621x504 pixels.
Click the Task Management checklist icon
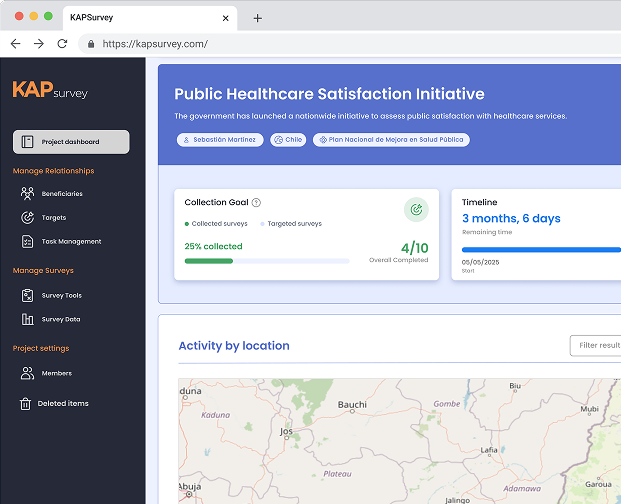click(x=27, y=241)
